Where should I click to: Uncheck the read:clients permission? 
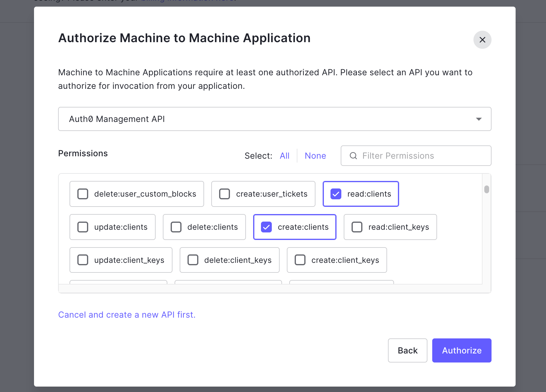336,194
